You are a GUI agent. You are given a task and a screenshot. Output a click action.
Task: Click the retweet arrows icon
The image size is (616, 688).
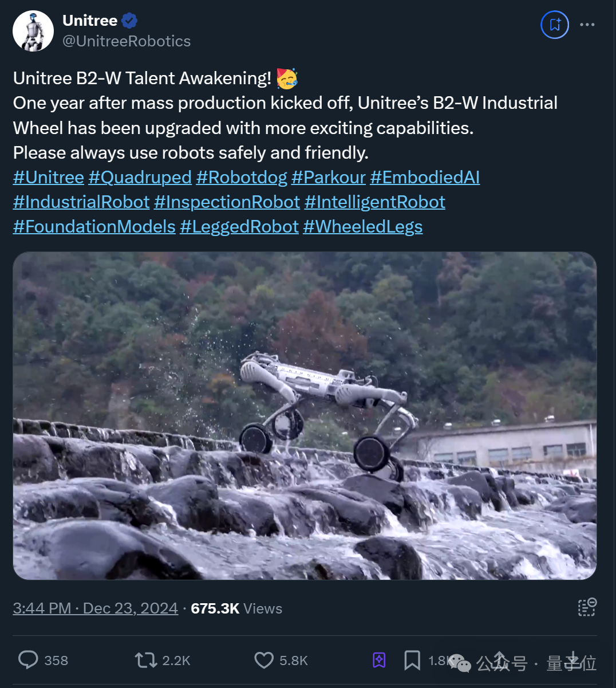click(146, 660)
